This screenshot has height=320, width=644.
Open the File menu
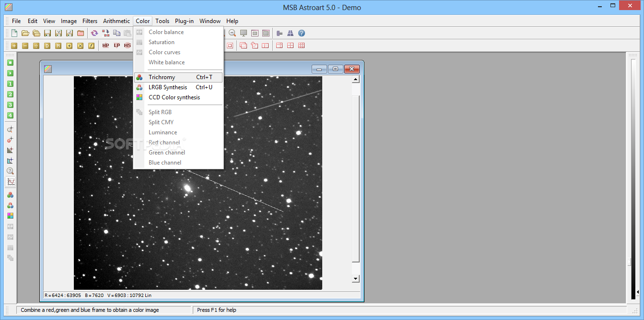click(x=16, y=21)
